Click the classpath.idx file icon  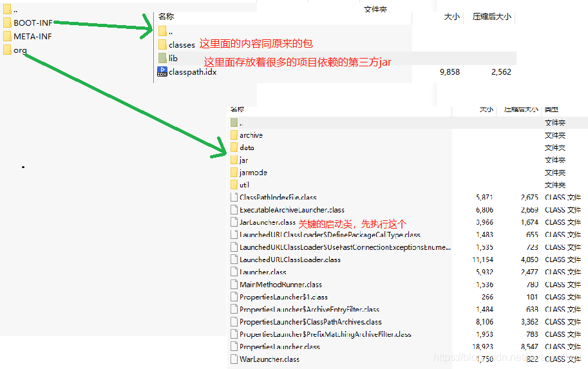coord(162,71)
